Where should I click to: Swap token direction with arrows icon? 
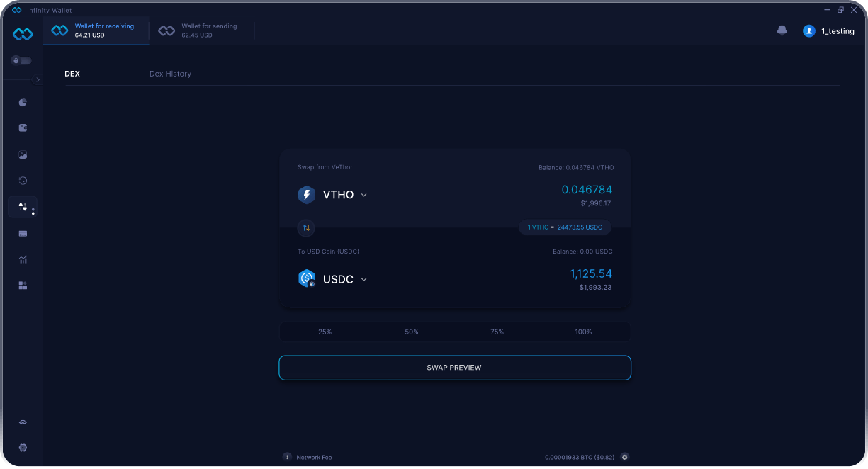tap(306, 228)
